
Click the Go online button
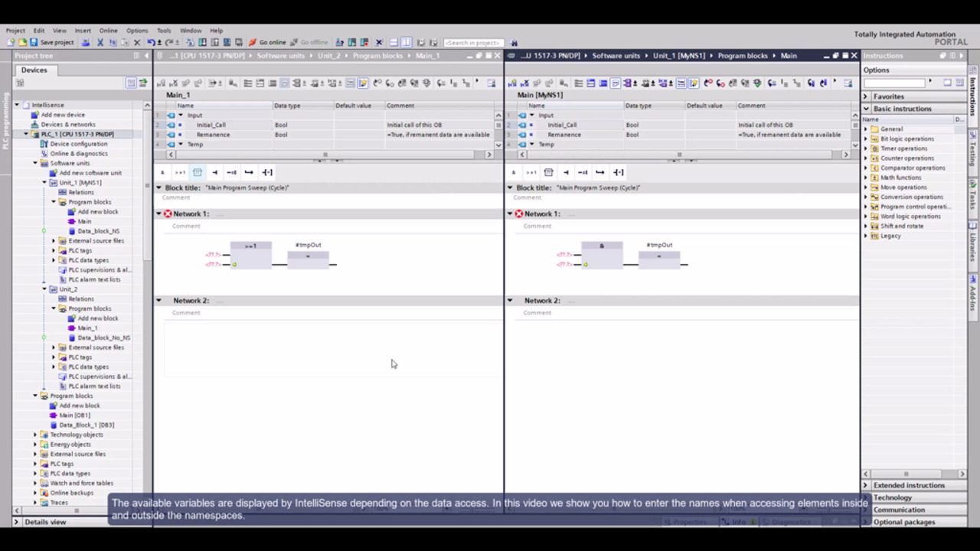267,43
